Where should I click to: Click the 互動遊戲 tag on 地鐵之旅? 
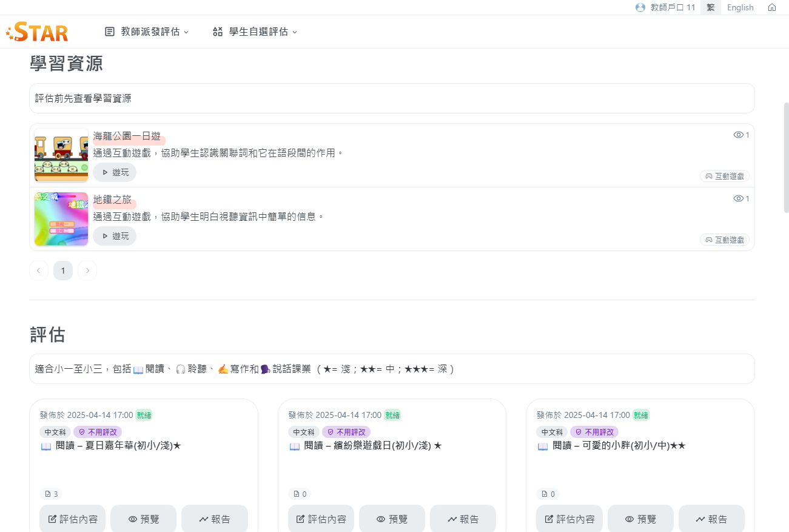coord(724,240)
